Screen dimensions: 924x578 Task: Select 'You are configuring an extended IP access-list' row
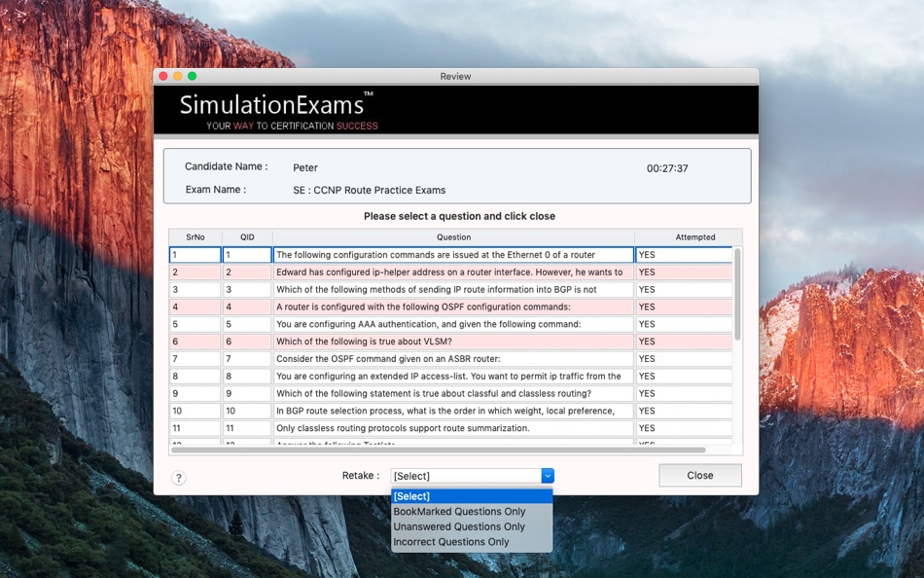coord(453,377)
